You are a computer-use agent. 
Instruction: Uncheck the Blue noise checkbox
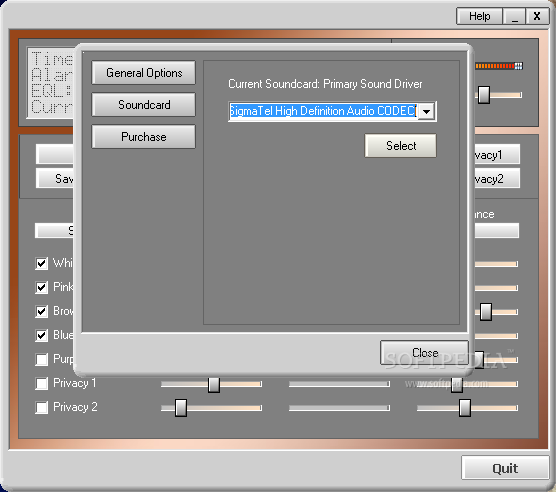click(x=41, y=335)
